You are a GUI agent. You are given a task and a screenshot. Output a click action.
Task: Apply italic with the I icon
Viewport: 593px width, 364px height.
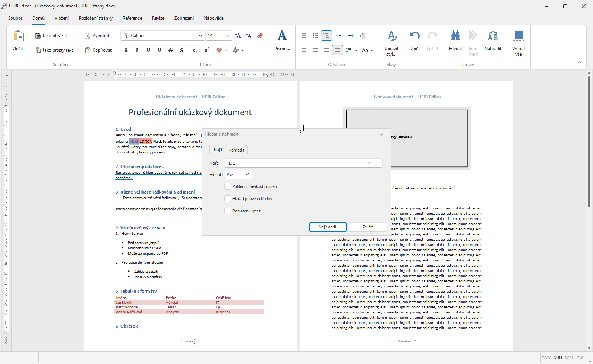tap(137, 50)
